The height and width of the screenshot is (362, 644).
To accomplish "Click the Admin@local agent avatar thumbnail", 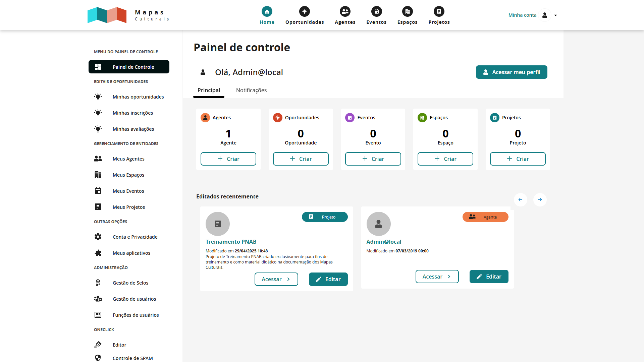I will tap(378, 224).
